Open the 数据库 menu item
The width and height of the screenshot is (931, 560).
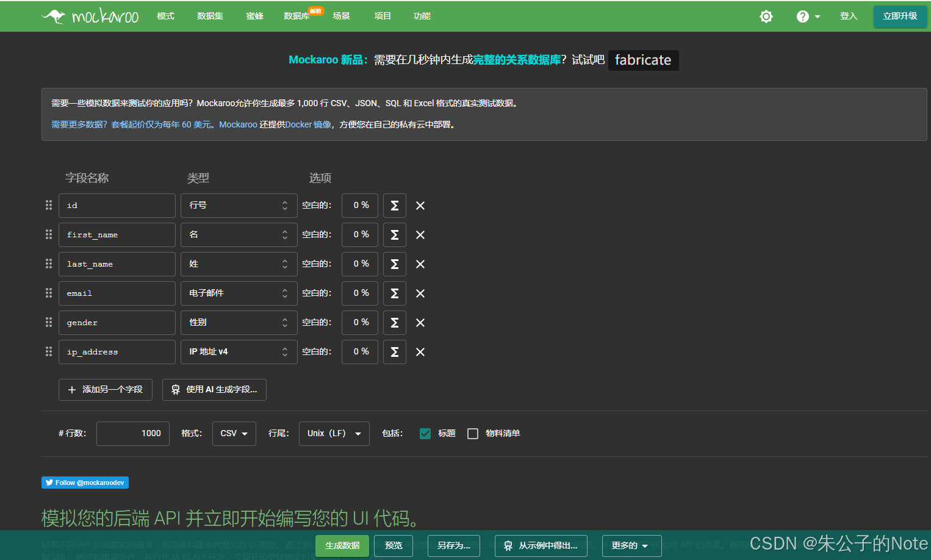point(297,16)
